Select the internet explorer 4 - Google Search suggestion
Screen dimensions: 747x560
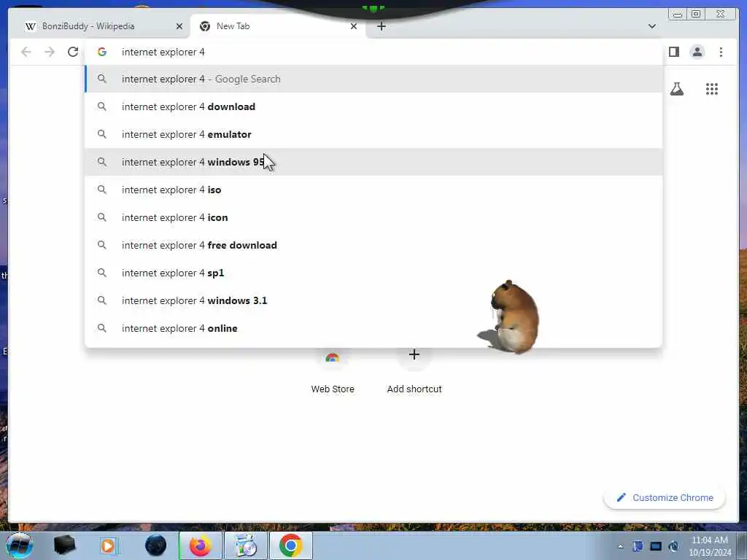pyautogui.click(x=373, y=79)
